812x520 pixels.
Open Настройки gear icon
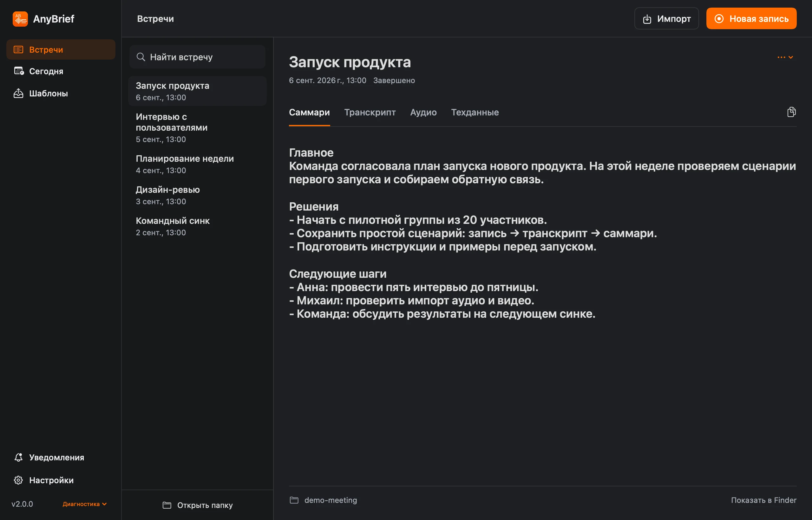coord(19,480)
